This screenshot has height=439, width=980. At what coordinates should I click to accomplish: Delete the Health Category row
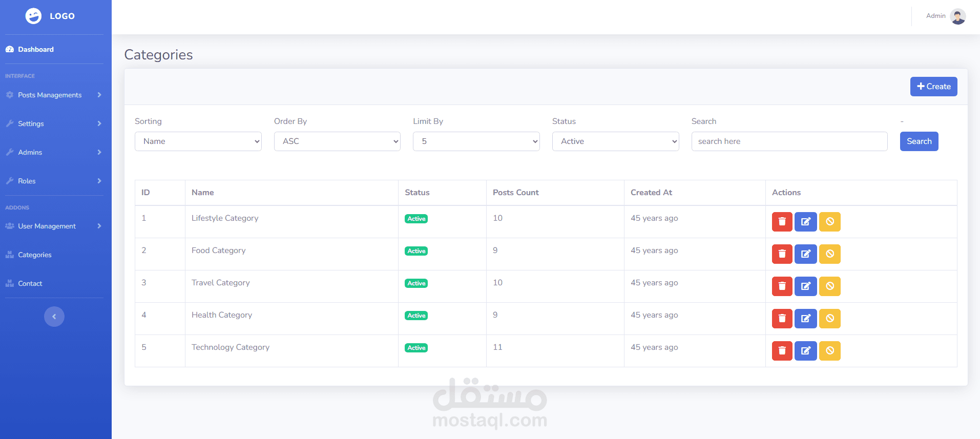tap(782, 319)
